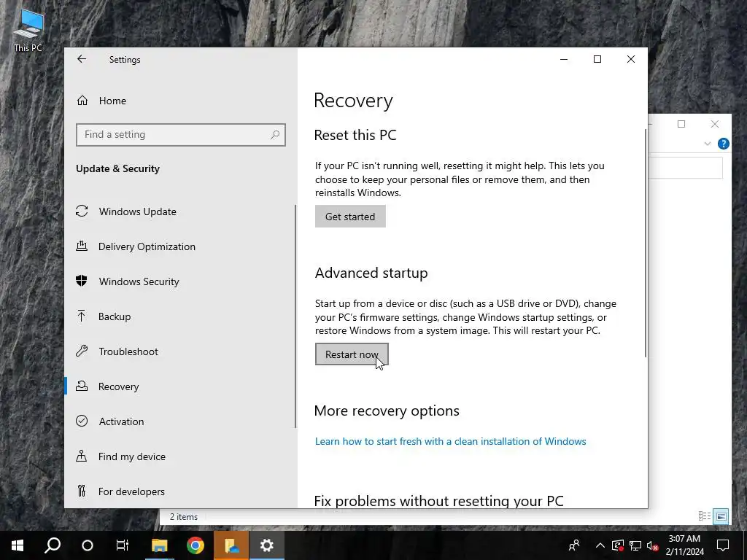Click the Recovery icon in sidebar
Screen dimensions: 747x560
click(82, 386)
